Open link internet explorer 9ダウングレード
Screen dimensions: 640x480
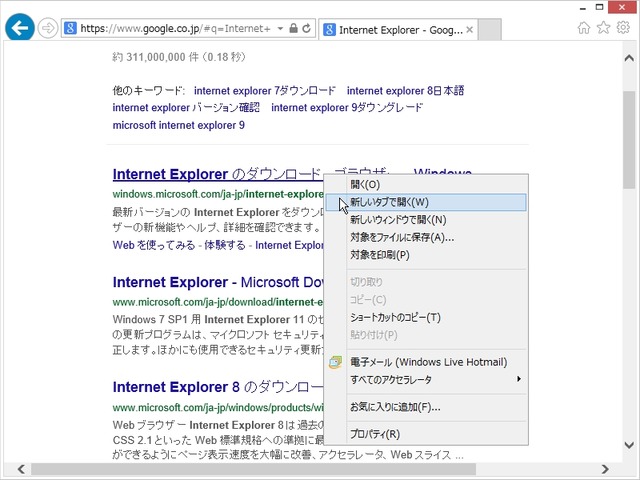pyautogui.click(x=347, y=108)
